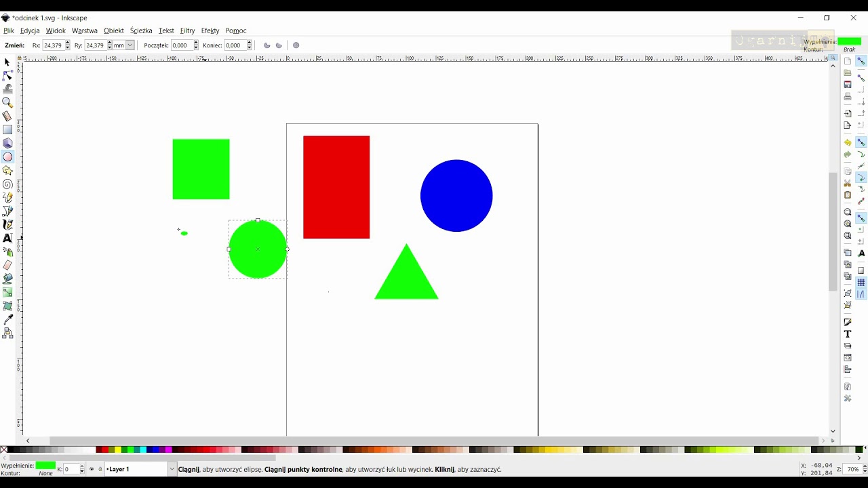Open the Plik menu
The image size is (868, 488).
9,30
